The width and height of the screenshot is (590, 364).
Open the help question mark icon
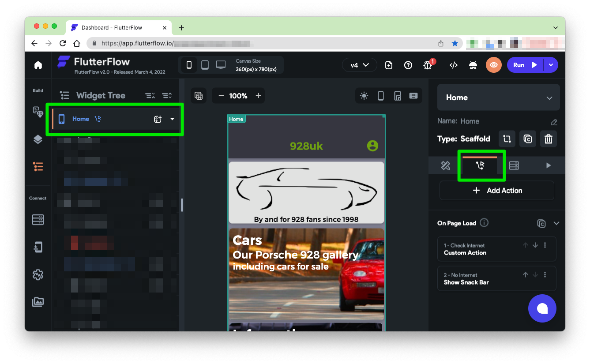tap(408, 65)
